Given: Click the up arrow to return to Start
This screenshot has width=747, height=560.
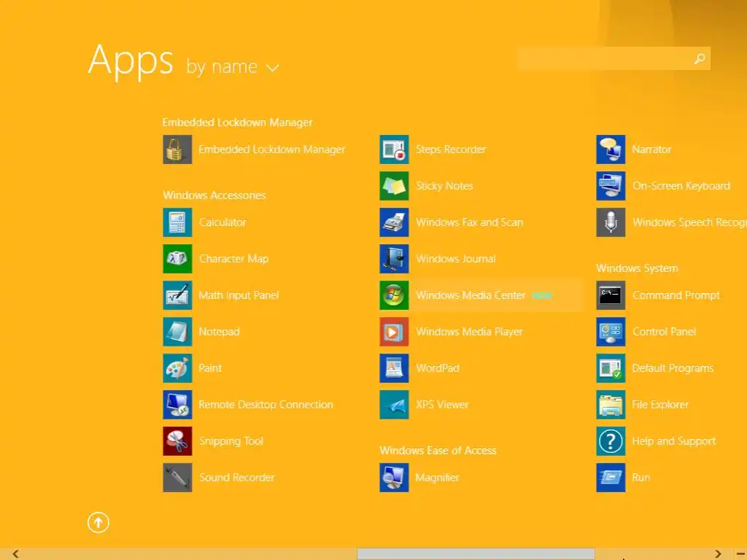Looking at the screenshot, I should [98, 522].
